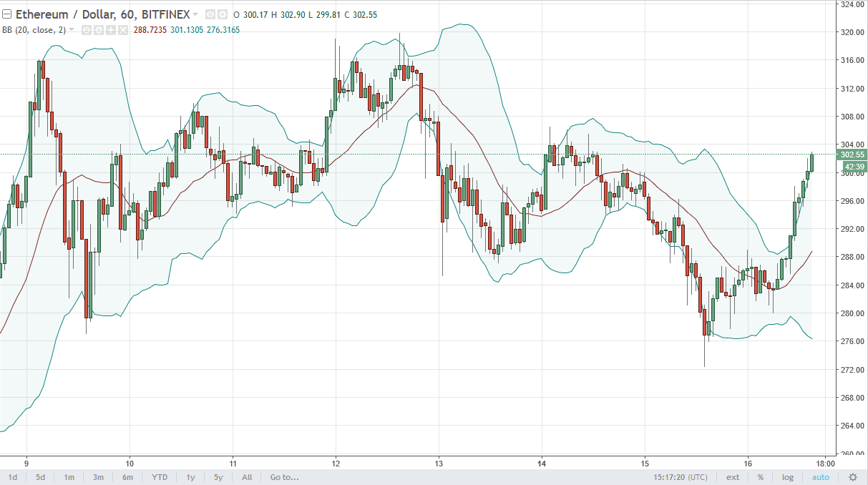Collapse the chart legend using the minus box
The width and height of the screenshot is (868, 485).
coord(6,14)
